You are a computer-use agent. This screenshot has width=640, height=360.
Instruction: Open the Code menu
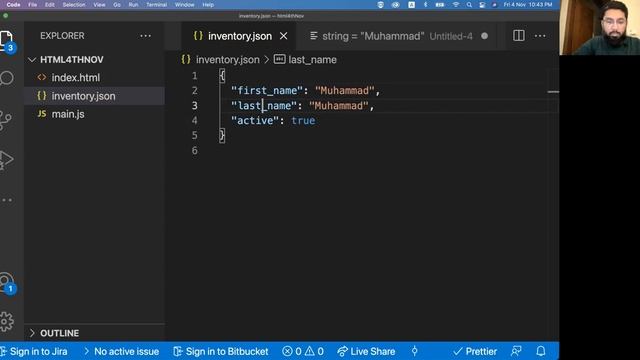(x=13, y=4)
